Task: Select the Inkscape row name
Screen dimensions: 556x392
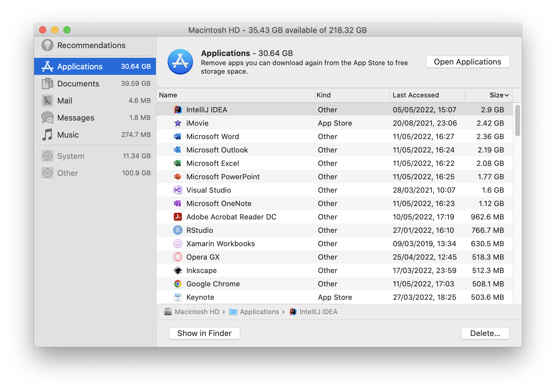Action: (x=201, y=270)
